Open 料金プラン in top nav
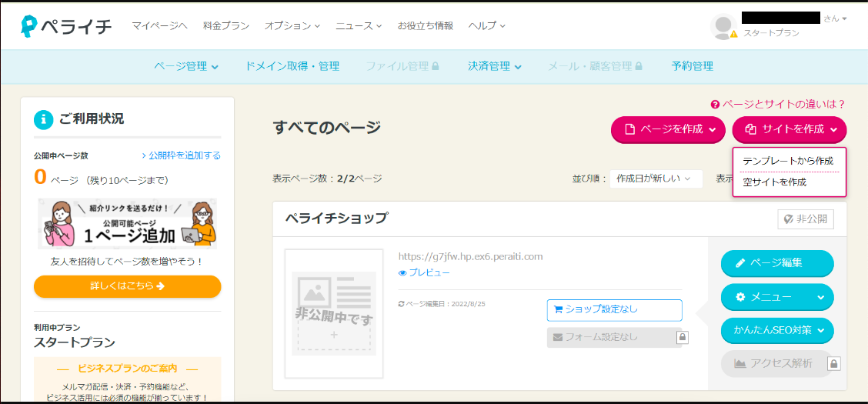The height and width of the screenshot is (404, 868). click(x=226, y=25)
